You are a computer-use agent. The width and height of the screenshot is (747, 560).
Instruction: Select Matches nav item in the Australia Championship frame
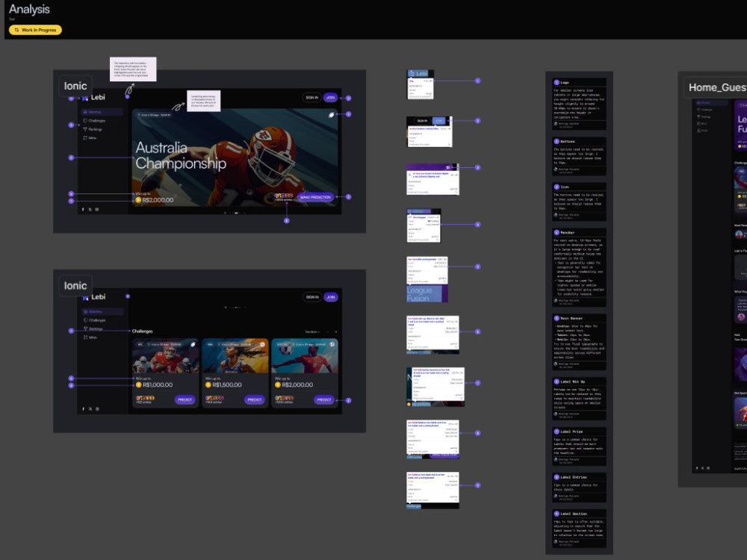[x=102, y=112]
